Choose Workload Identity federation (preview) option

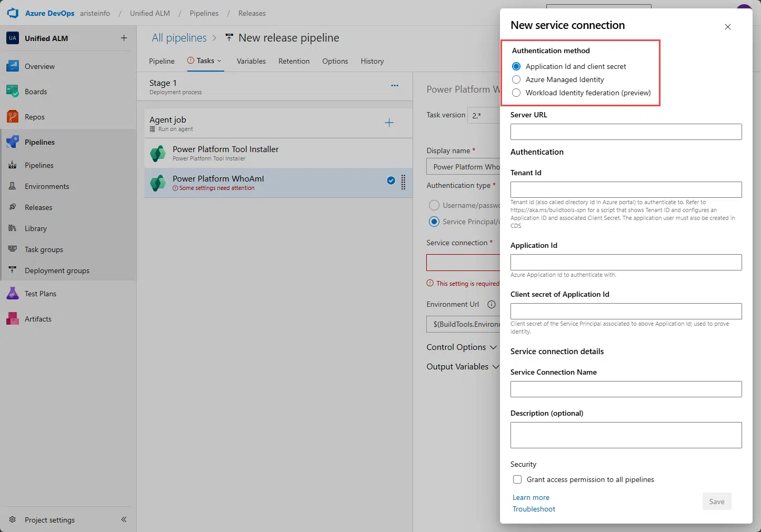coord(516,93)
